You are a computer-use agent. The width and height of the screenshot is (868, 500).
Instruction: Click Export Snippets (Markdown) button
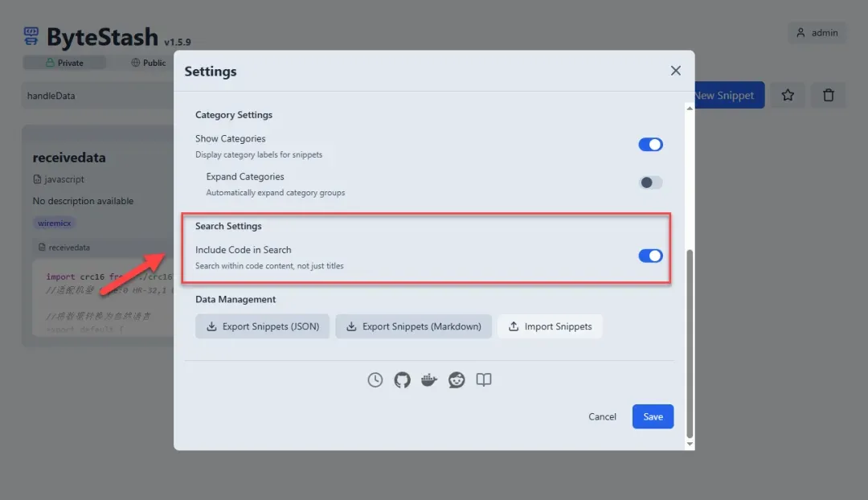pyautogui.click(x=413, y=326)
